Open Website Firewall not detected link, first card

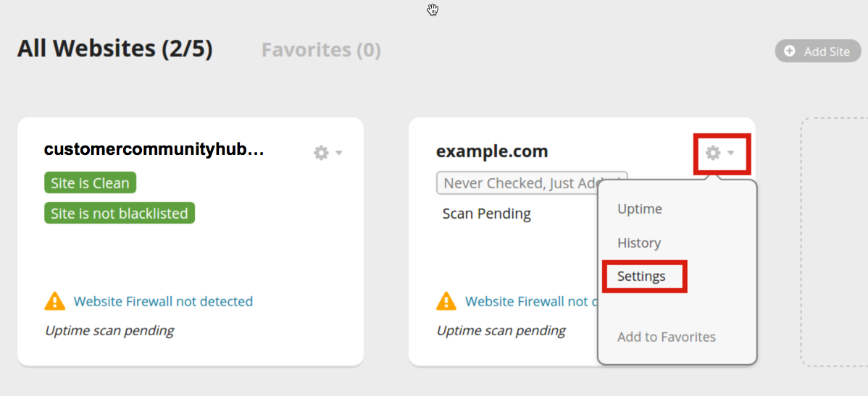pyautogui.click(x=163, y=301)
